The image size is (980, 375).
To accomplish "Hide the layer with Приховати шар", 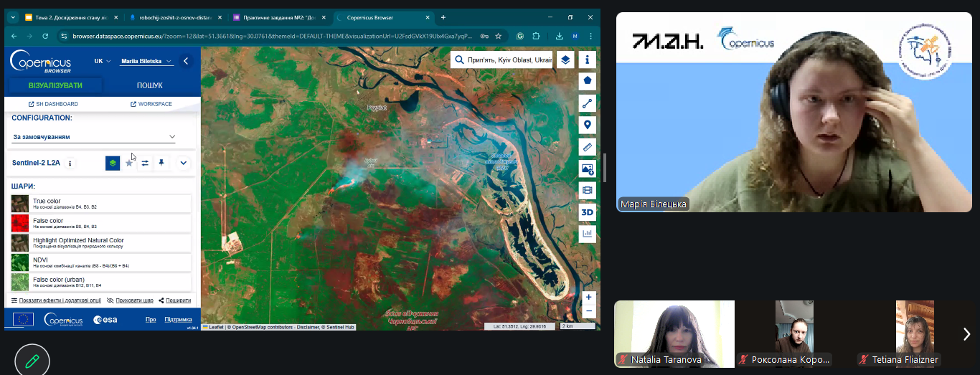I will tap(130, 300).
